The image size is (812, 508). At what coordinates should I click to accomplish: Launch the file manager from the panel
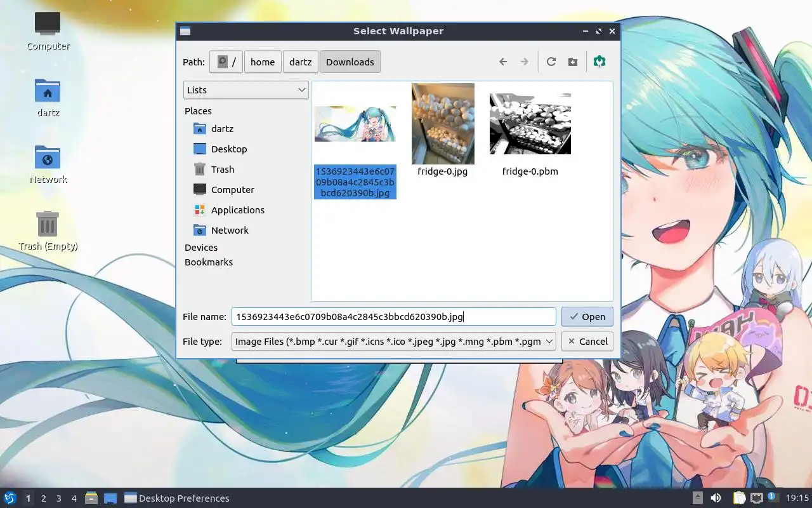point(91,498)
